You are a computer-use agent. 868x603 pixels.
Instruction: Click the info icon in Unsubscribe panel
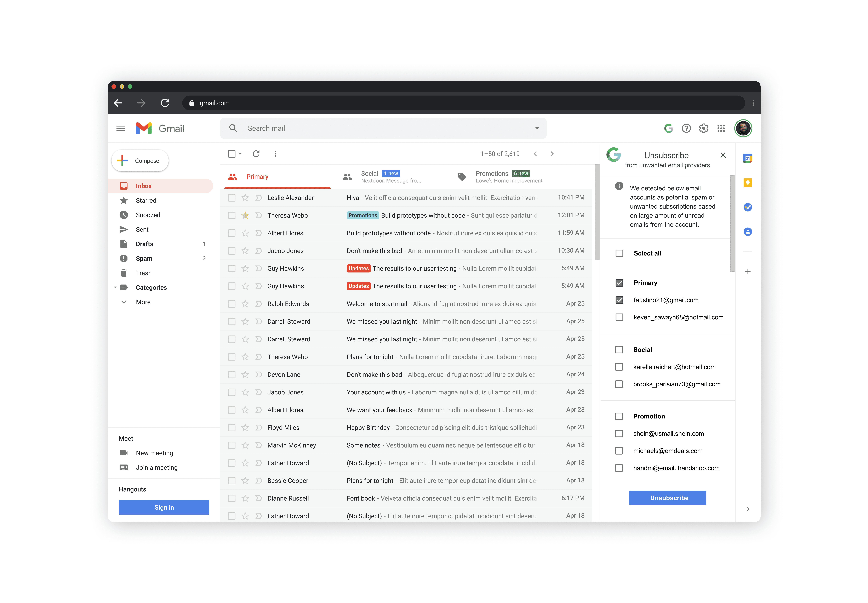619,186
